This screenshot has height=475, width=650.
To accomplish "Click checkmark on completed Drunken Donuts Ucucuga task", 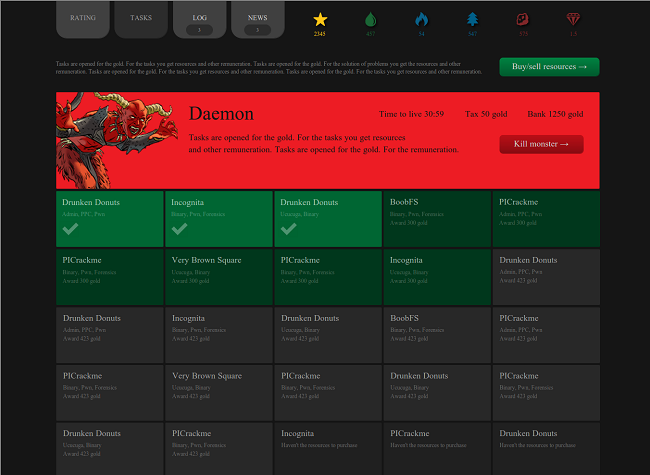I will 289,229.
